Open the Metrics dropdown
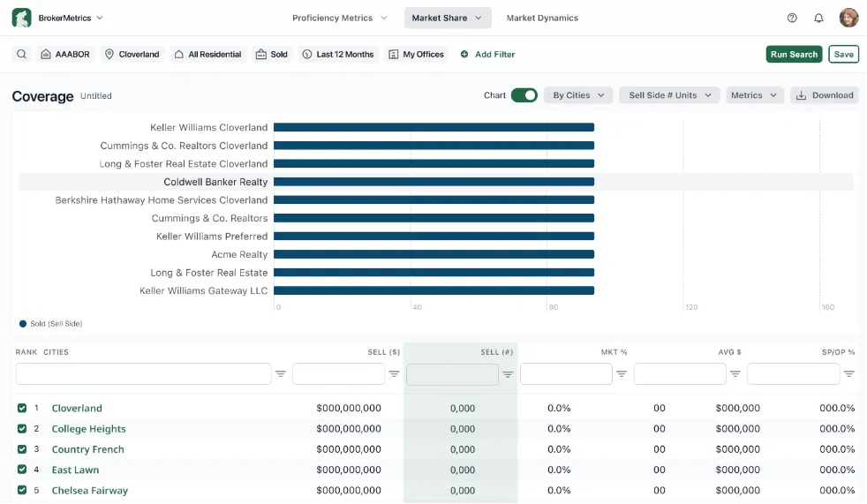The width and height of the screenshot is (867, 504). tap(754, 95)
